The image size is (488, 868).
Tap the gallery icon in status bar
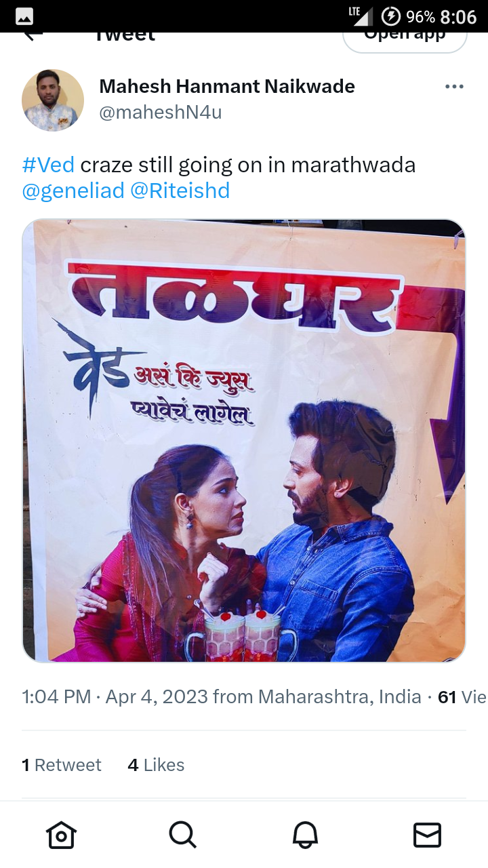pyautogui.click(x=24, y=16)
